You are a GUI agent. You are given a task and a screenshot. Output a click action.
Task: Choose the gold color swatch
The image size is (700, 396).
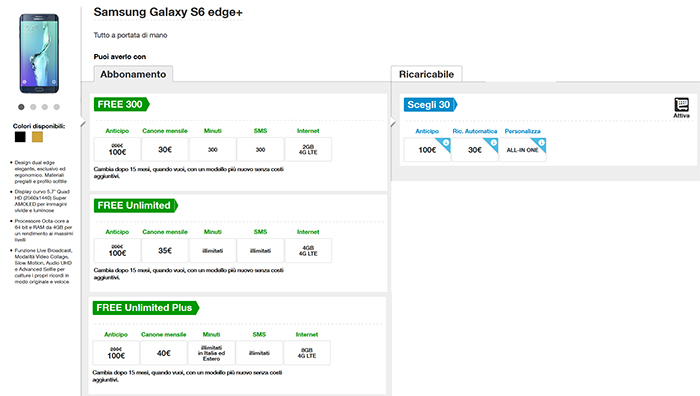[x=38, y=137]
